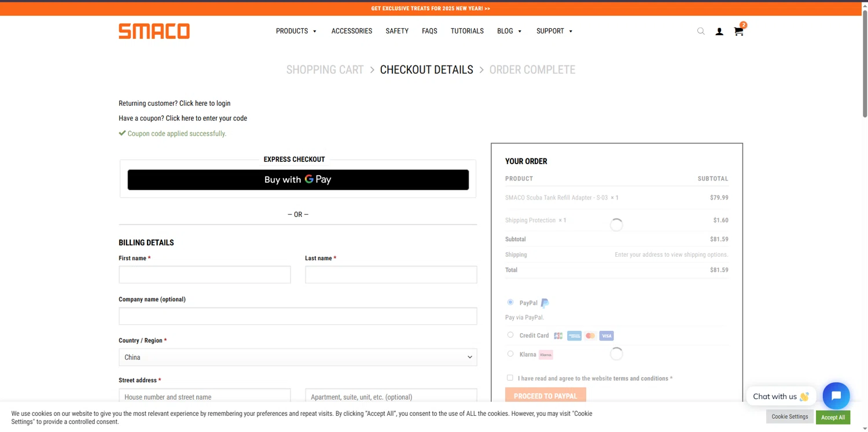
Task: Open the chat bubble button
Action: (x=836, y=396)
